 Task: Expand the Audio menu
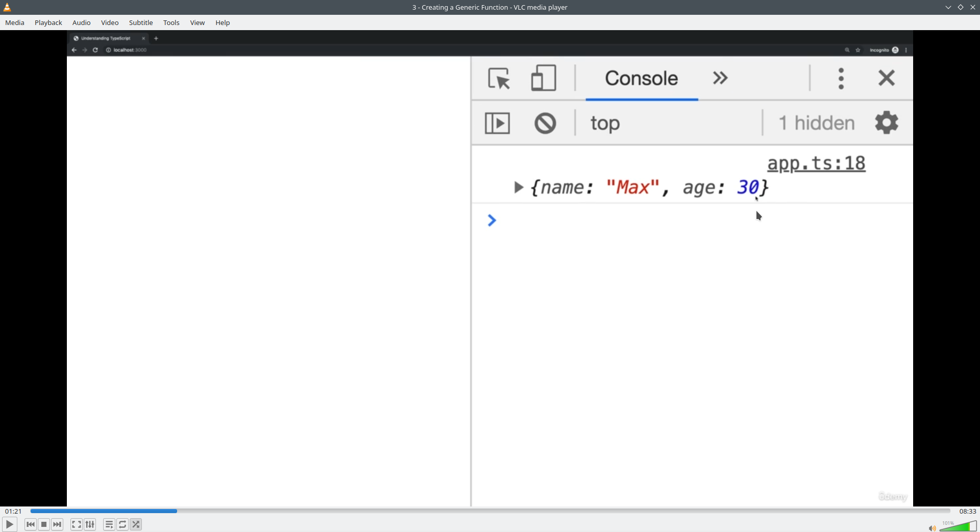coord(82,23)
